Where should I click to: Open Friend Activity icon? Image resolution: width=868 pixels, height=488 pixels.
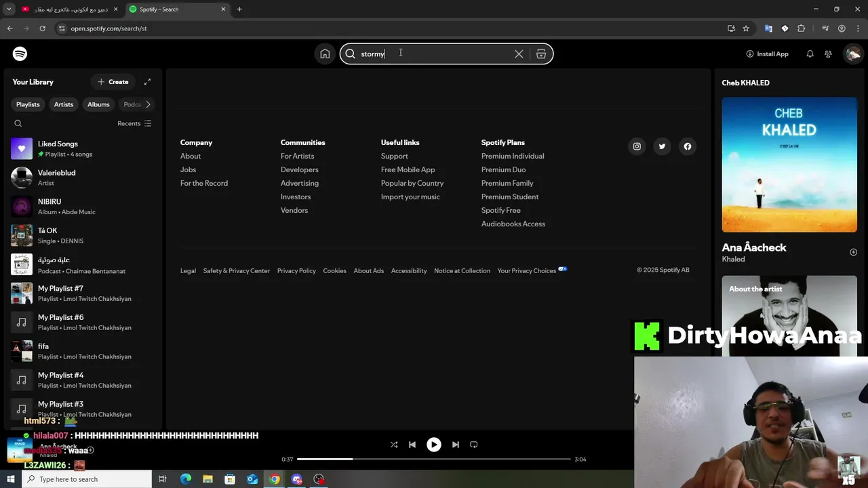tap(828, 54)
